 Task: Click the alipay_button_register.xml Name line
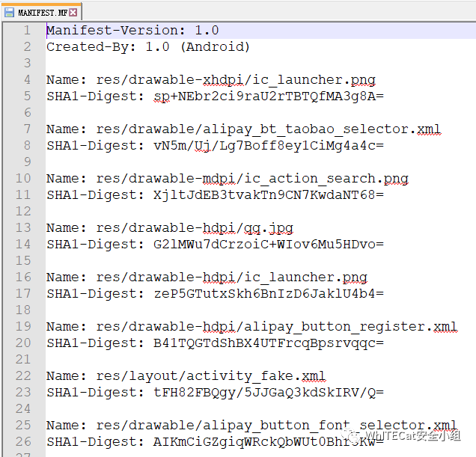252,327
